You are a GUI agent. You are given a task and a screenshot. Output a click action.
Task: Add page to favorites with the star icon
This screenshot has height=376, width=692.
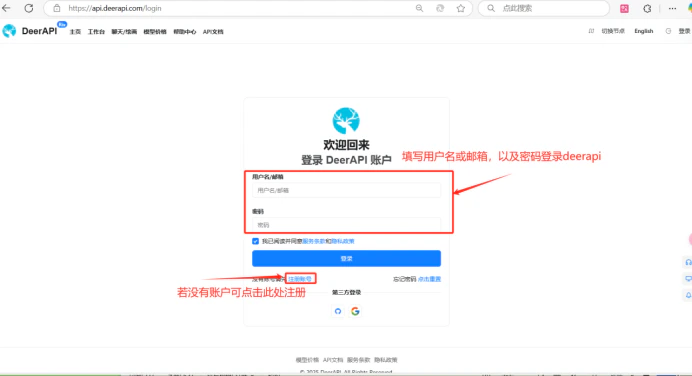(x=461, y=8)
